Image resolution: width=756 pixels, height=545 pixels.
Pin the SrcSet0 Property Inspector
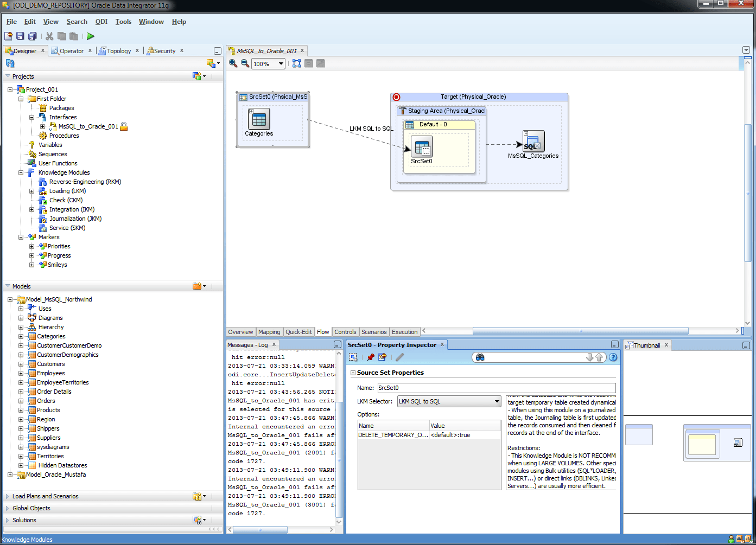[x=370, y=357]
